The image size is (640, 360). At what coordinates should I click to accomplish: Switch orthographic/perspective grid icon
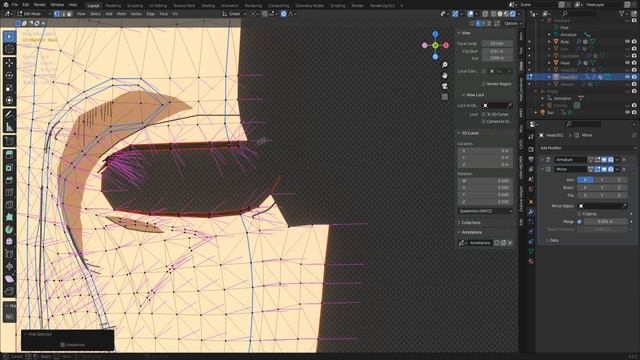coord(444,97)
